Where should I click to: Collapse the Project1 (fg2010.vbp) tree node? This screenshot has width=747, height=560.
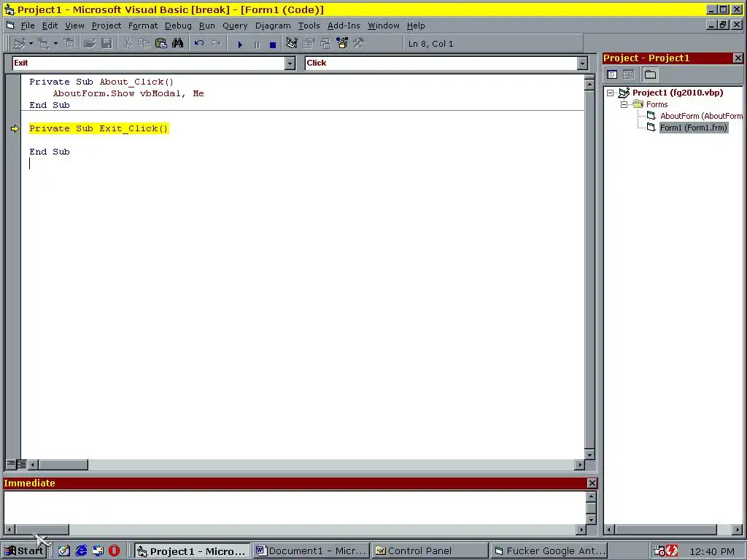click(611, 93)
